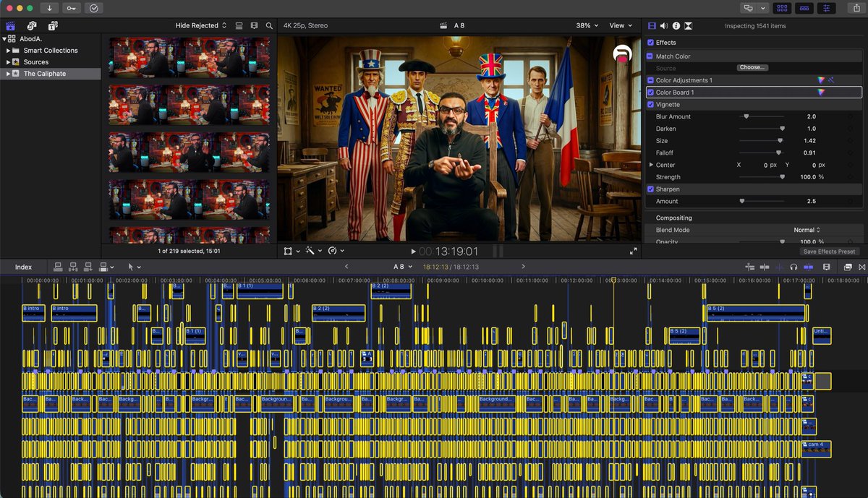Open the enhancement magic wand menu
Screen dimensions: 868x498
313,251
